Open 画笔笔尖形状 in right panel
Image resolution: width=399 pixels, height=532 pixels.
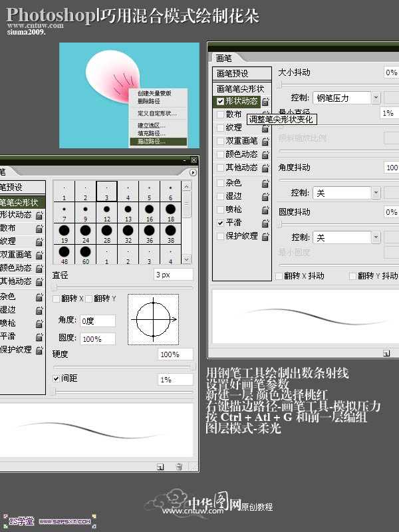(242, 89)
